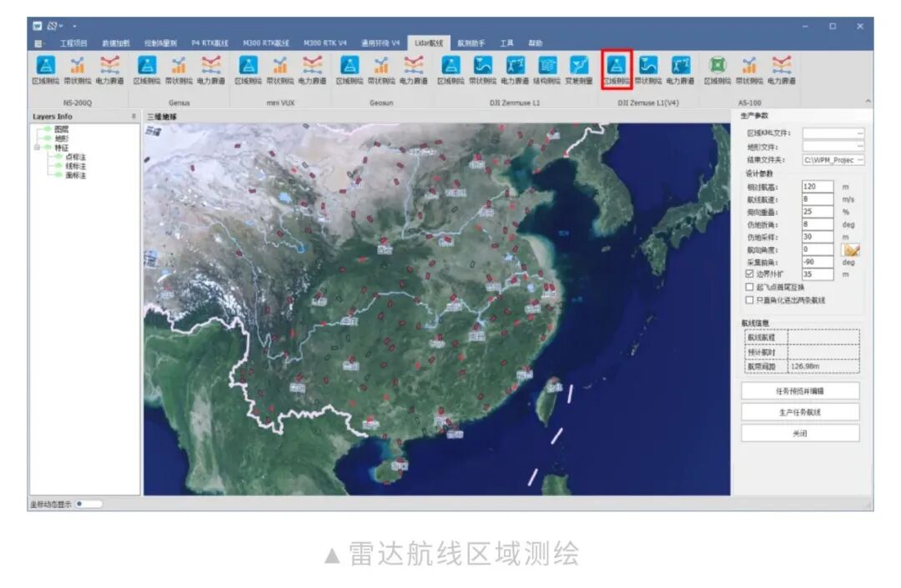Switch to the M300 RTK V4 tab

click(x=325, y=43)
